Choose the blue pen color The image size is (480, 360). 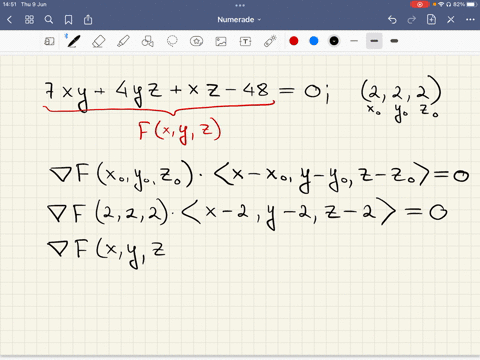click(x=314, y=41)
